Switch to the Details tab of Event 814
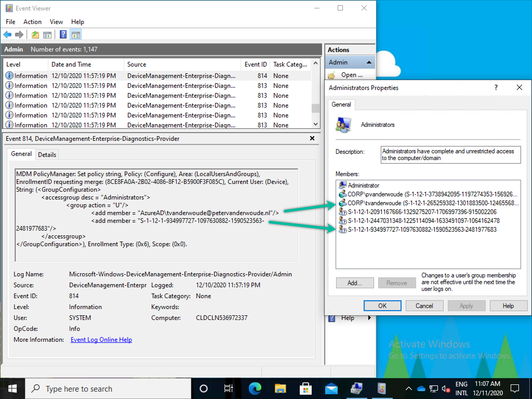The height and width of the screenshot is (399, 532). 47,154
